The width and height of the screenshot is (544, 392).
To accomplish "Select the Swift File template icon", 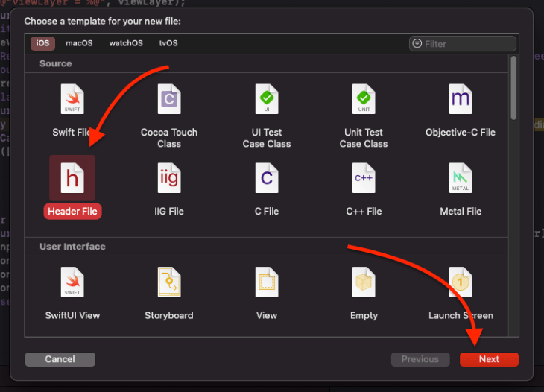I will click(72, 100).
